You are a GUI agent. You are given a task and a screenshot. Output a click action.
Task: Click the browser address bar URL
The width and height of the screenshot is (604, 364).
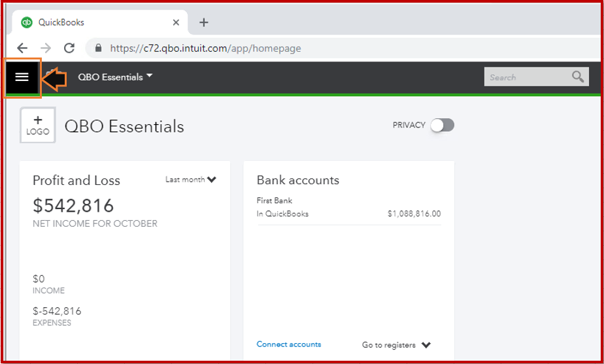pos(205,48)
